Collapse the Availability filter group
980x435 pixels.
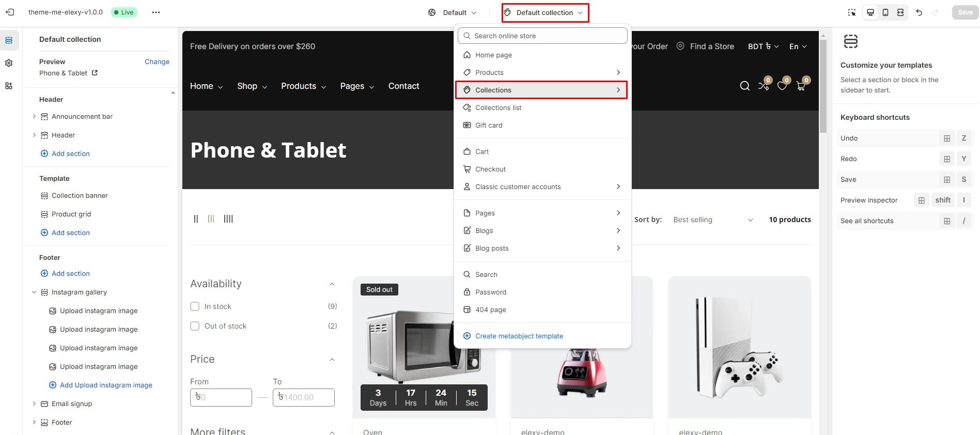click(x=332, y=284)
